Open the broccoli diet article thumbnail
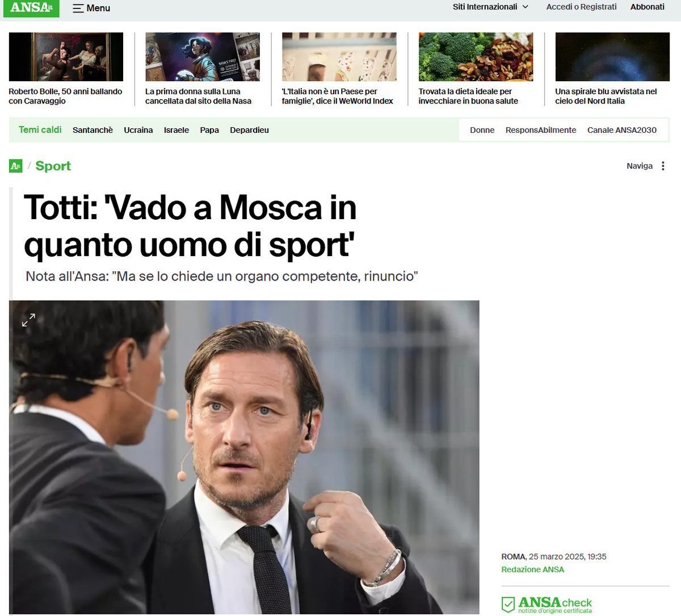 click(476, 57)
